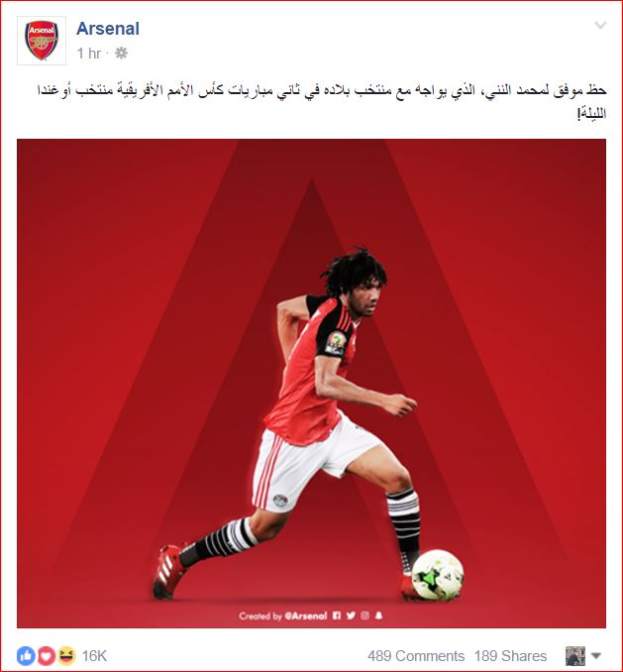This screenshot has height=672, width=623.
Task: Open the 489 Comments link
Action: coord(416,656)
